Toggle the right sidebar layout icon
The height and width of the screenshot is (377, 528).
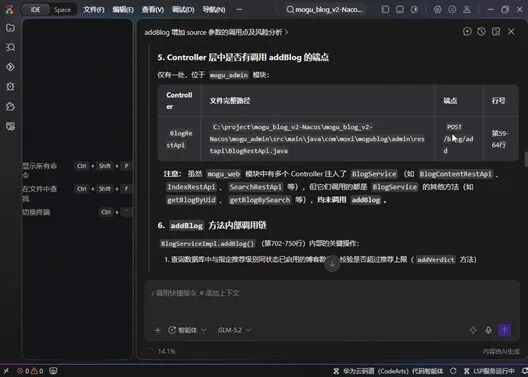point(415,9)
